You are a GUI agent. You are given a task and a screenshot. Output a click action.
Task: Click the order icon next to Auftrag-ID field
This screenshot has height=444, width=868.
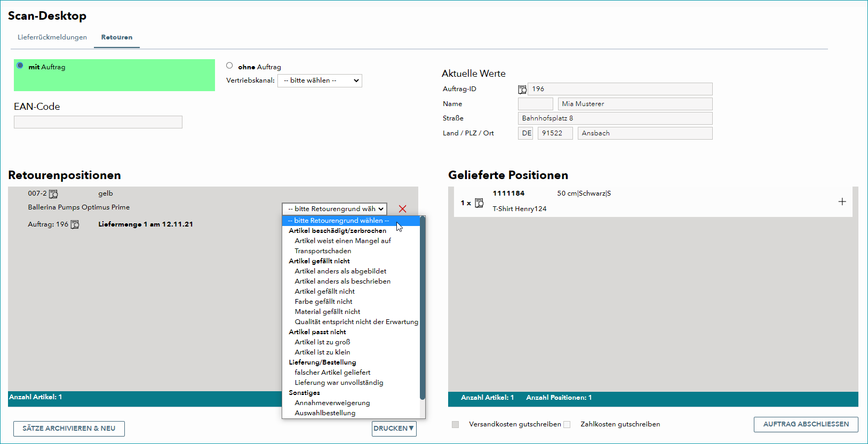522,90
